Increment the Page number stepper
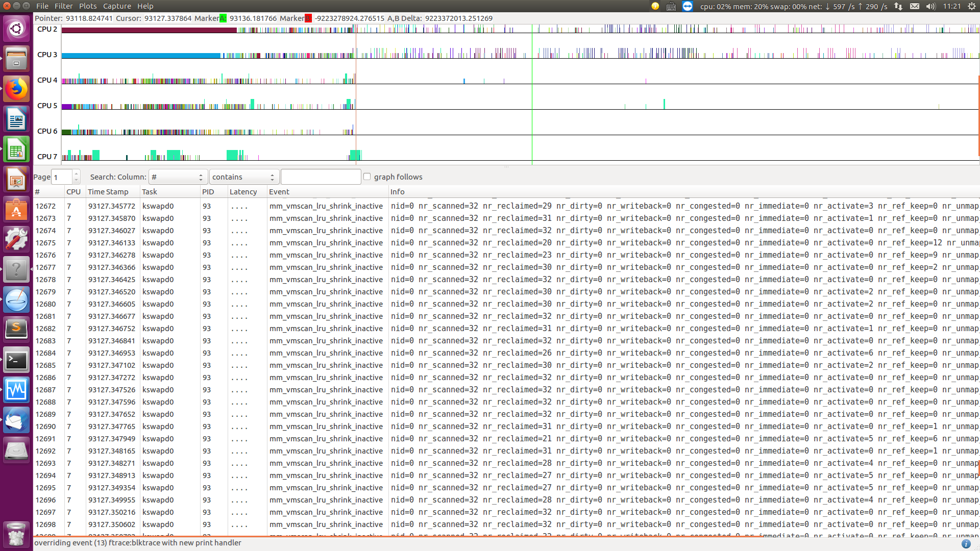This screenshot has width=980, height=551. pyautogui.click(x=76, y=173)
